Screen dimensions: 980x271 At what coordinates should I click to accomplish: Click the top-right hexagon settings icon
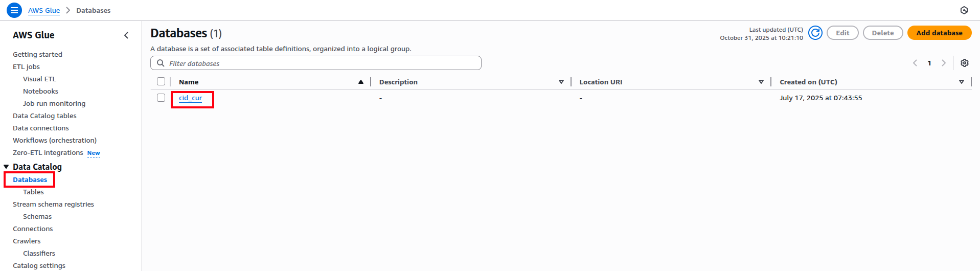coord(964,10)
